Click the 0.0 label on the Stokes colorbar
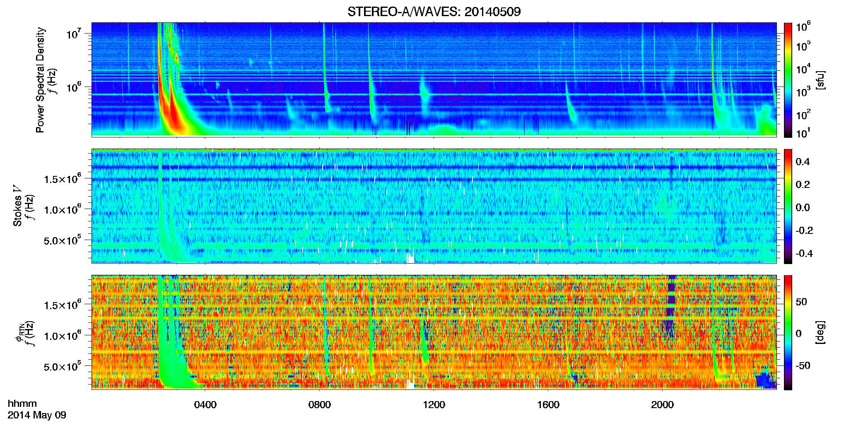The height and width of the screenshot is (447, 868). click(803, 207)
